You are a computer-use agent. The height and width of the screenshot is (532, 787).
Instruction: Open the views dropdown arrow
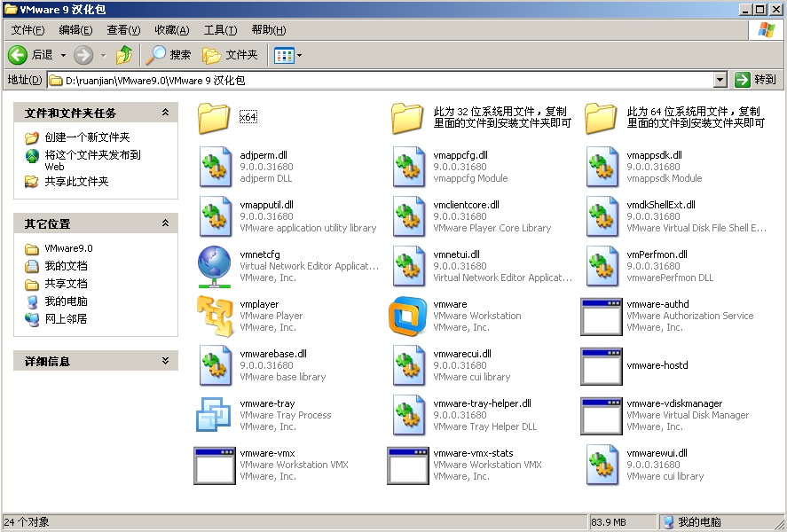(x=300, y=55)
